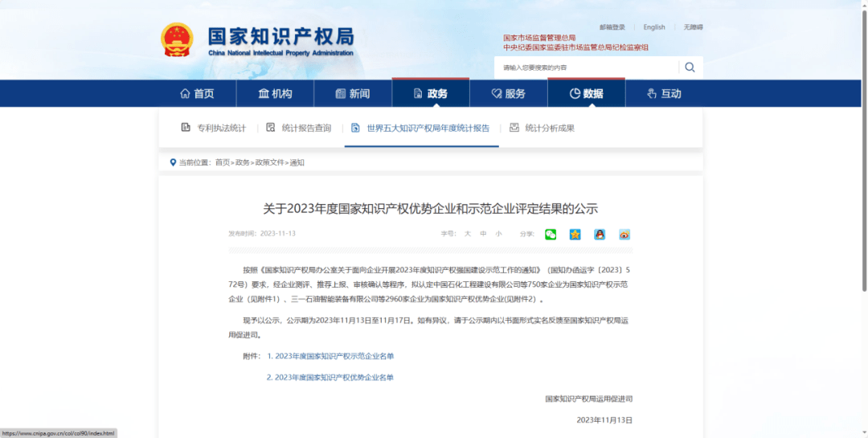868x438 pixels.
Task: Share the article via the QQ penguin icon
Action: (x=600, y=234)
